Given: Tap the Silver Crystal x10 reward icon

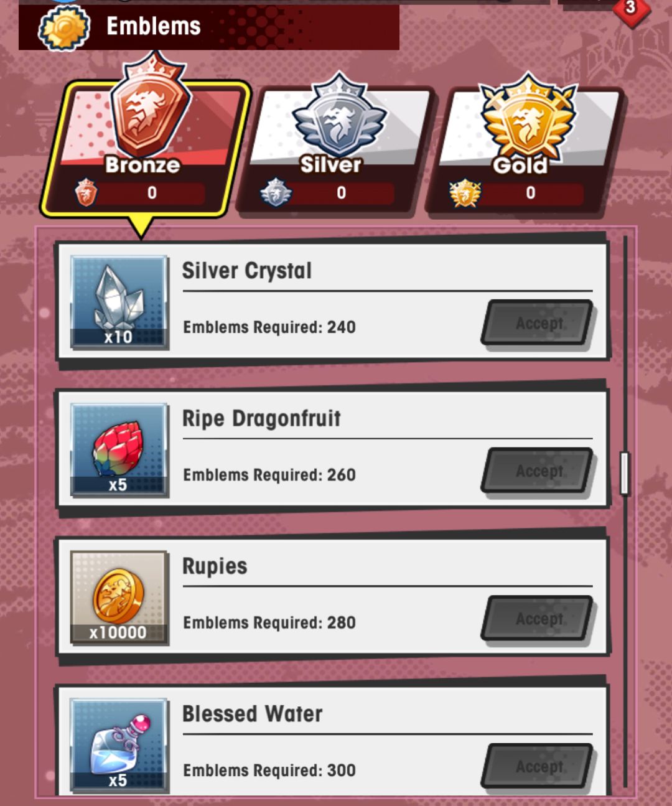Looking at the screenshot, I should [x=119, y=302].
